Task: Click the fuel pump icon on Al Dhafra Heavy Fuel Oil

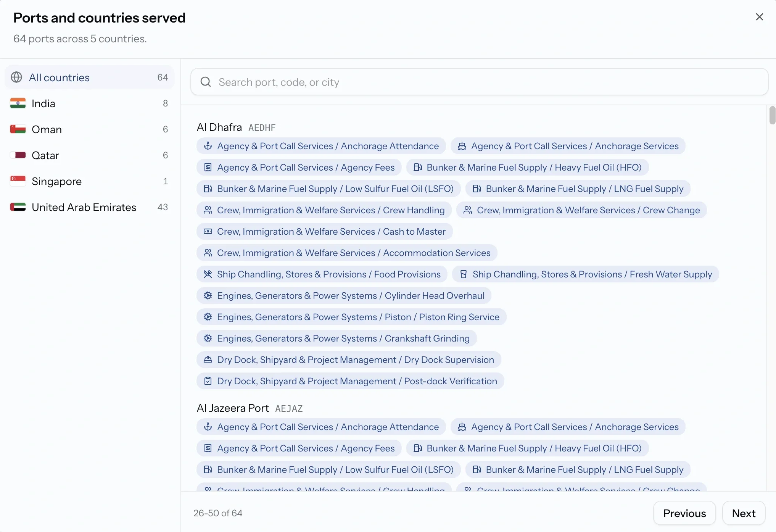Action: 418,168
